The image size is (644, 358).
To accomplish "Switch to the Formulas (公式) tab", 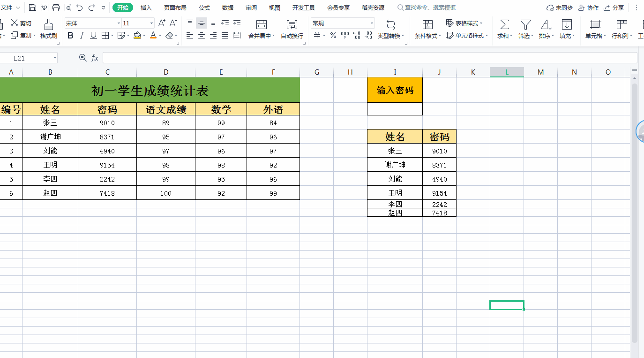I will click(x=204, y=8).
